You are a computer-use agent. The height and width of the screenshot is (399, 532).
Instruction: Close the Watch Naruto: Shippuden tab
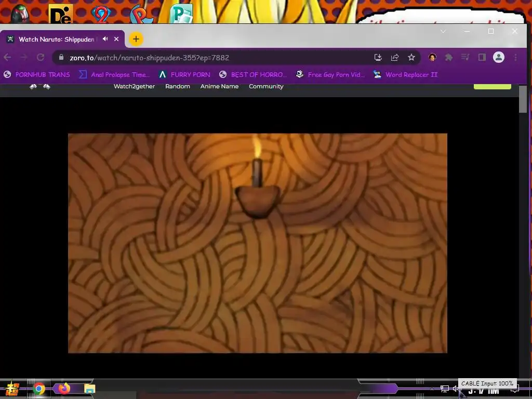point(116,39)
